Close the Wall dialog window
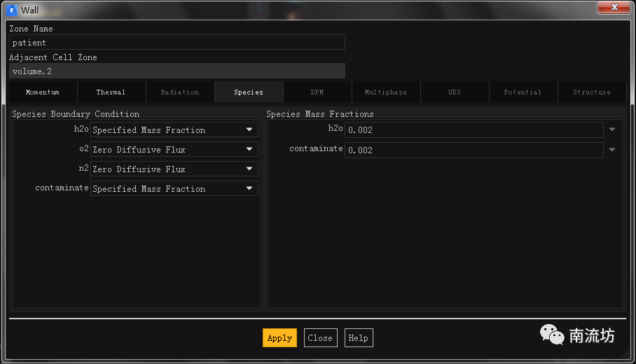636x364 pixels. (614, 7)
